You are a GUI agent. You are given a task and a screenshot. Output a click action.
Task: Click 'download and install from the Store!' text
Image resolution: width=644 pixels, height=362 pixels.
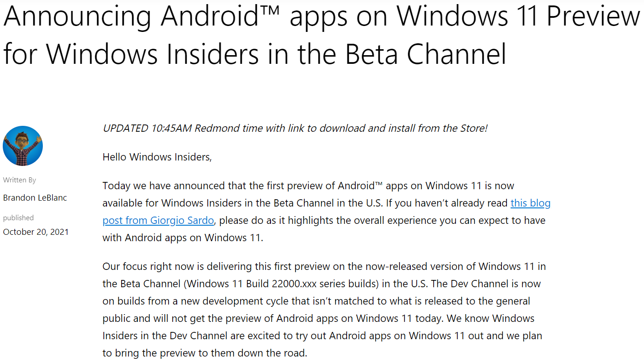404,128
